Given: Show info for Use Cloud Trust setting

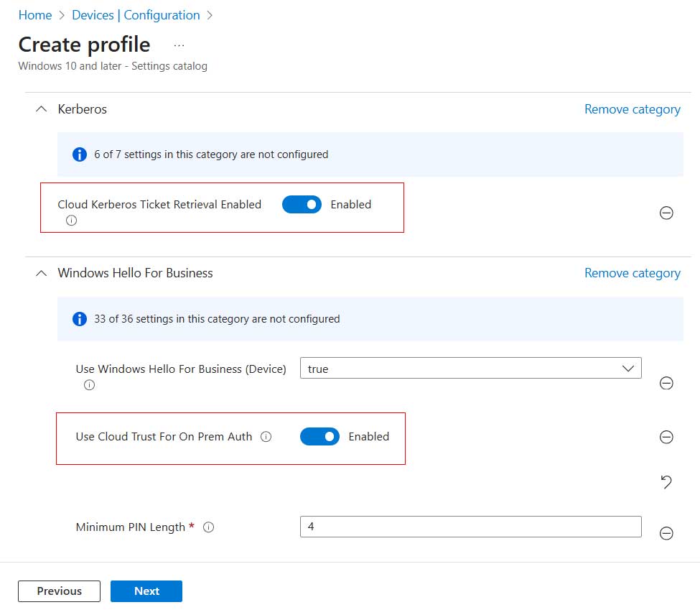Looking at the screenshot, I should point(266,437).
